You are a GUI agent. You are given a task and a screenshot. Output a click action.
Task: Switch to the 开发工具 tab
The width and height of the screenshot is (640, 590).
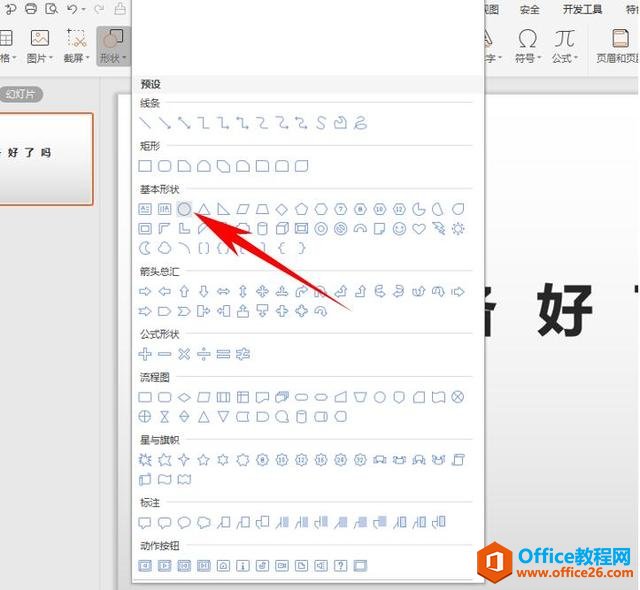click(582, 9)
